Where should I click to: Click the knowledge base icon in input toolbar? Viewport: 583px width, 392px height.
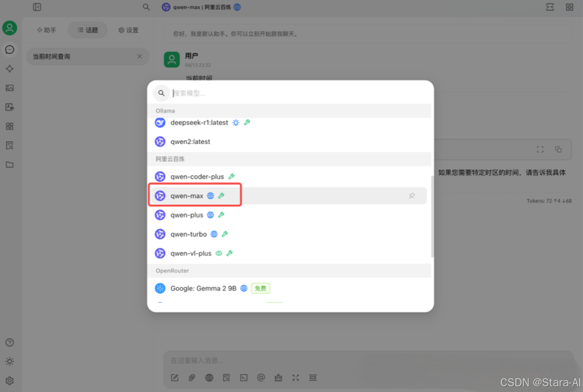(x=227, y=378)
